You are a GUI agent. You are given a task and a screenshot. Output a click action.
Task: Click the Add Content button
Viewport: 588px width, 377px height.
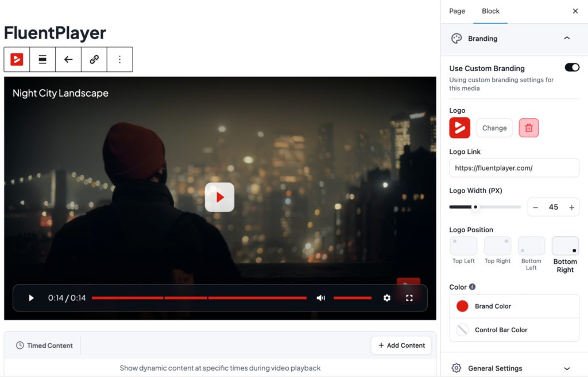point(401,345)
